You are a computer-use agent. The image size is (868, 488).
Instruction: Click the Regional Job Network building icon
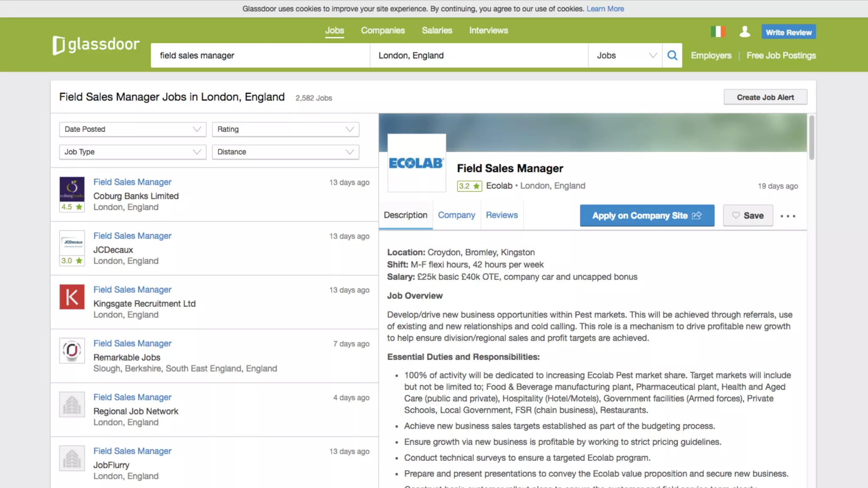[x=72, y=404]
